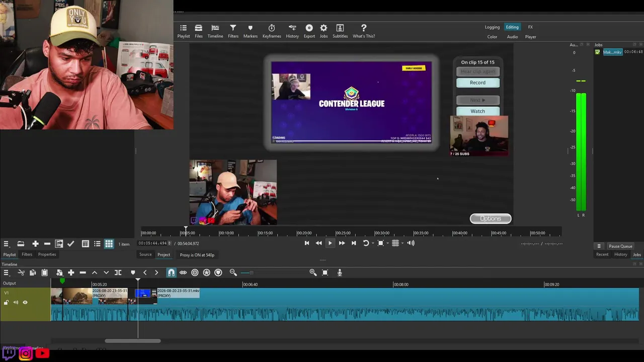Expand the player grid options dropdown
The width and height of the screenshot is (644, 362).
[403, 243]
